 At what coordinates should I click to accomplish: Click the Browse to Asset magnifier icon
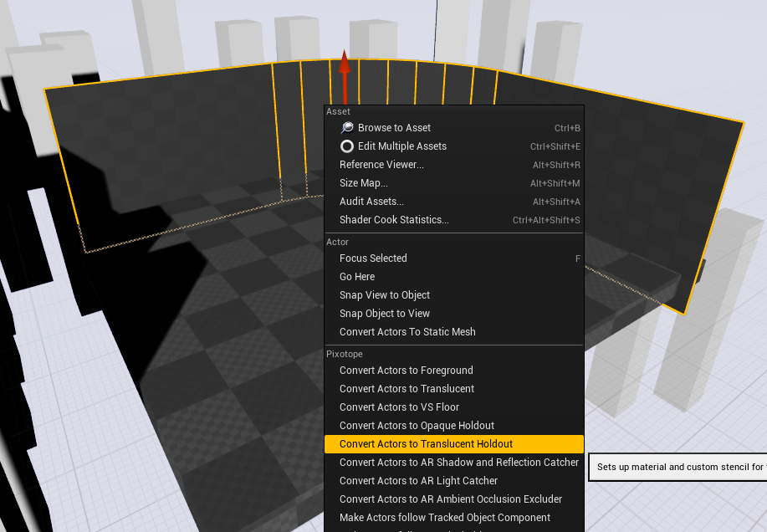coord(347,128)
